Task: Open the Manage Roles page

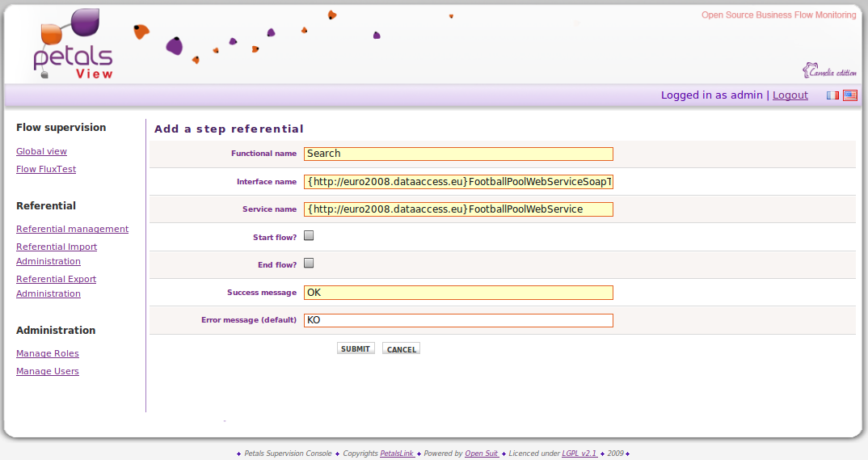Action: [48, 354]
